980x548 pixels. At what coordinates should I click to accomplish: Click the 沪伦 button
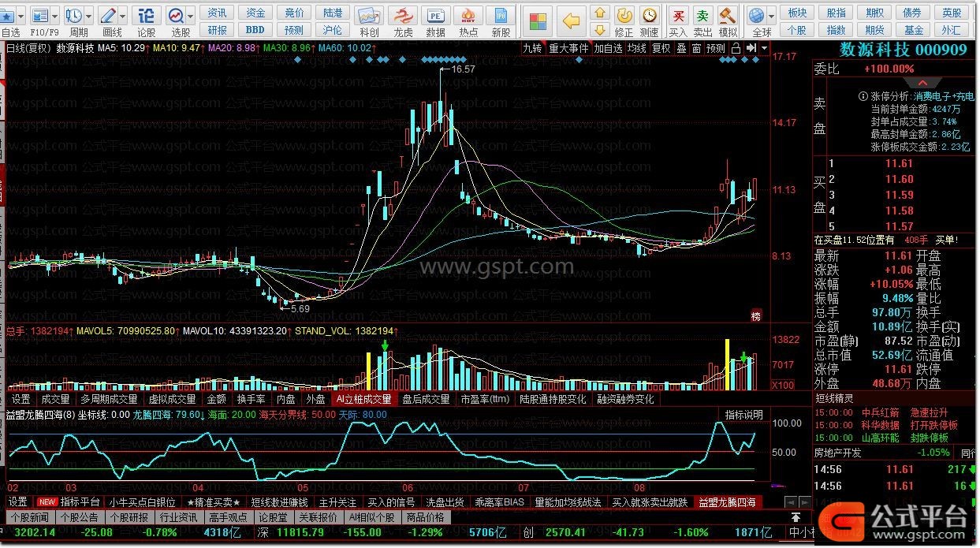click(x=333, y=30)
